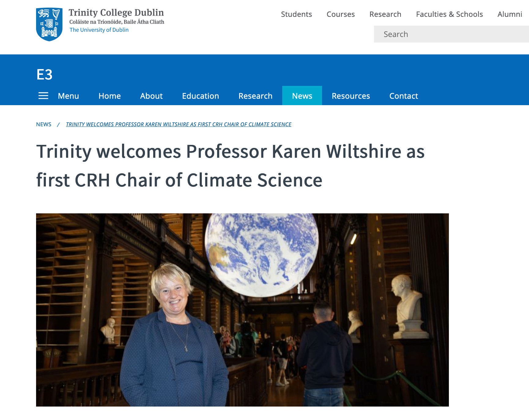This screenshot has width=529, height=420.
Task: Select the Education tab
Action: click(x=201, y=96)
